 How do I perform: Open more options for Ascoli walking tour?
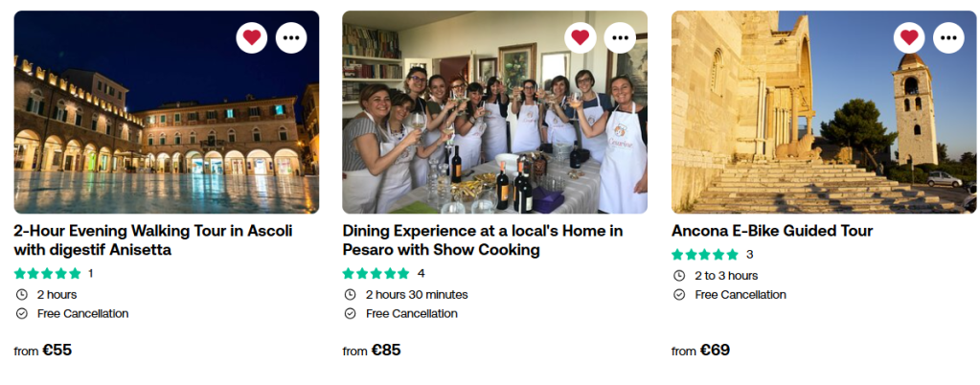pyautogui.click(x=291, y=37)
